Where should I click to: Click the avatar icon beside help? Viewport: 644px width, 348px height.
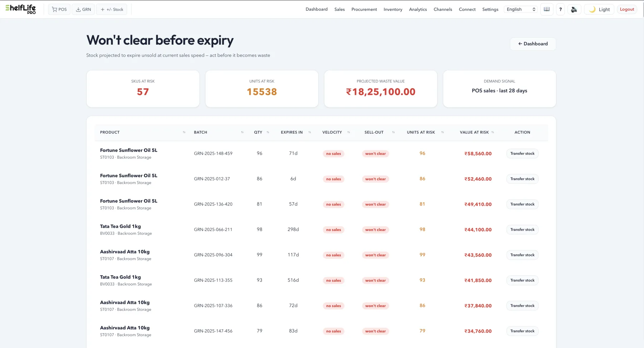574,9
